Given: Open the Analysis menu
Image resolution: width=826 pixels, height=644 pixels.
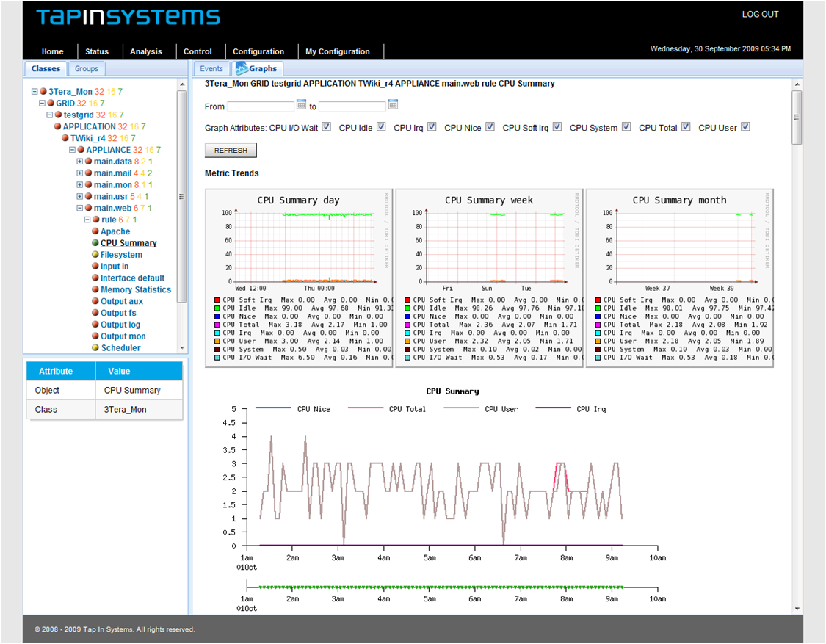Looking at the screenshot, I should pyautogui.click(x=146, y=51).
